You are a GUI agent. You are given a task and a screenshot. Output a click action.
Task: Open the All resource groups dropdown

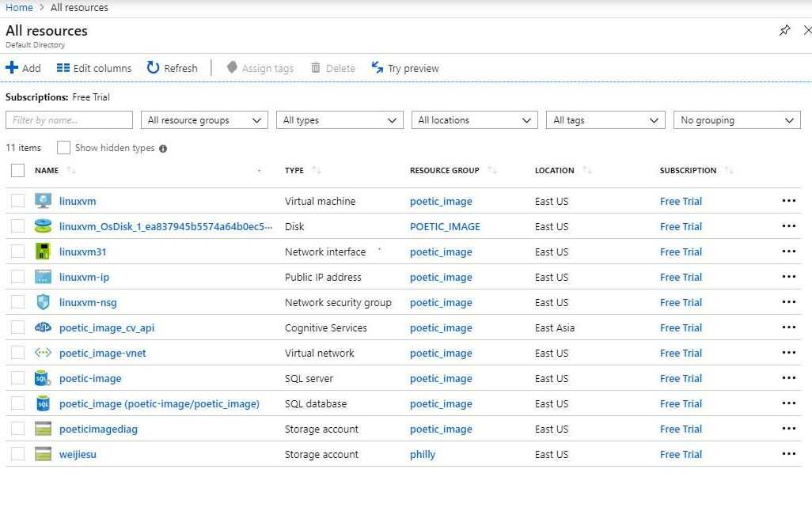tap(204, 120)
